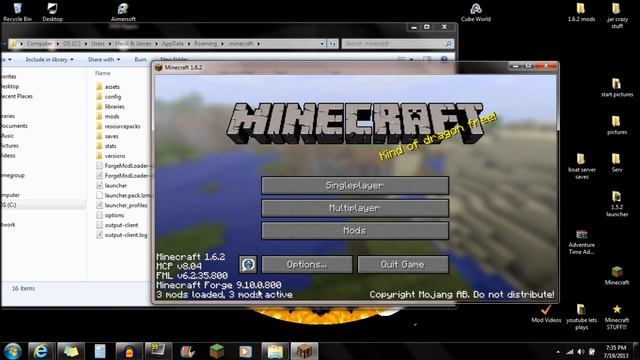Select the options file in Explorer
This screenshot has height=360, width=640.
pos(110,215)
